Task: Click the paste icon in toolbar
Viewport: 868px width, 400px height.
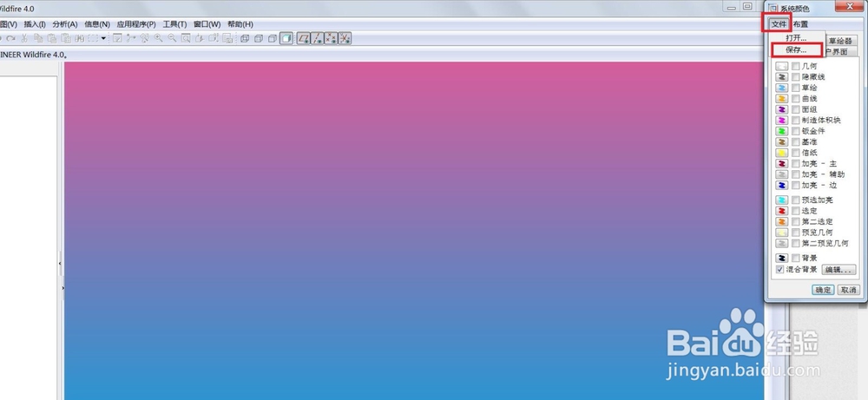Action: (51, 38)
